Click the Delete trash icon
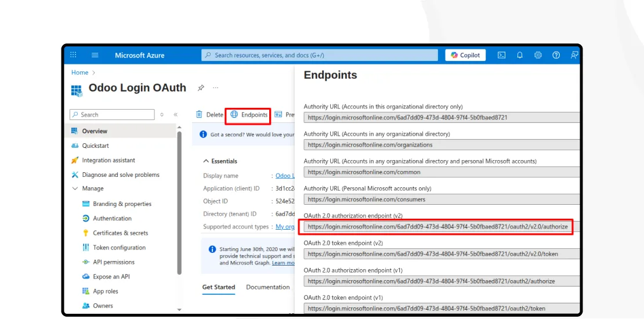Screen dimensions: 644x319 point(200,115)
